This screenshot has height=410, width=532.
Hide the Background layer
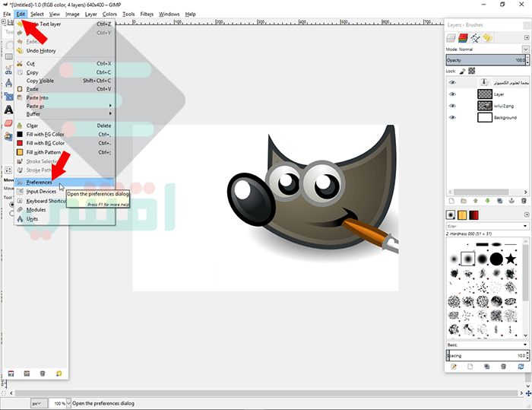pyautogui.click(x=452, y=117)
